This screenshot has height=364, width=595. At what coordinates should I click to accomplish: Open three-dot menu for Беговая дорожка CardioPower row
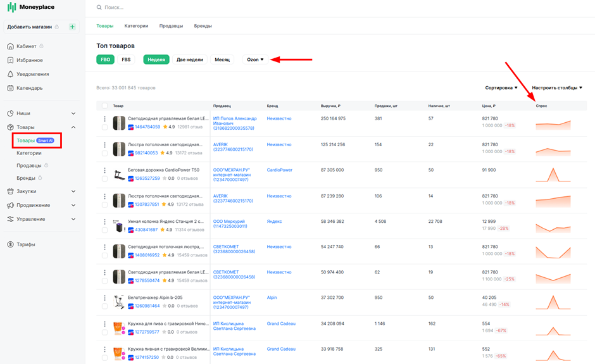tap(104, 170)
